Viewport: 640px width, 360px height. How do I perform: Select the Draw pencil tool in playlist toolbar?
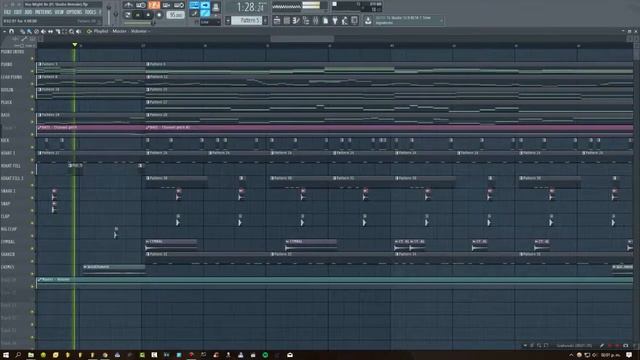pos(23,31)
